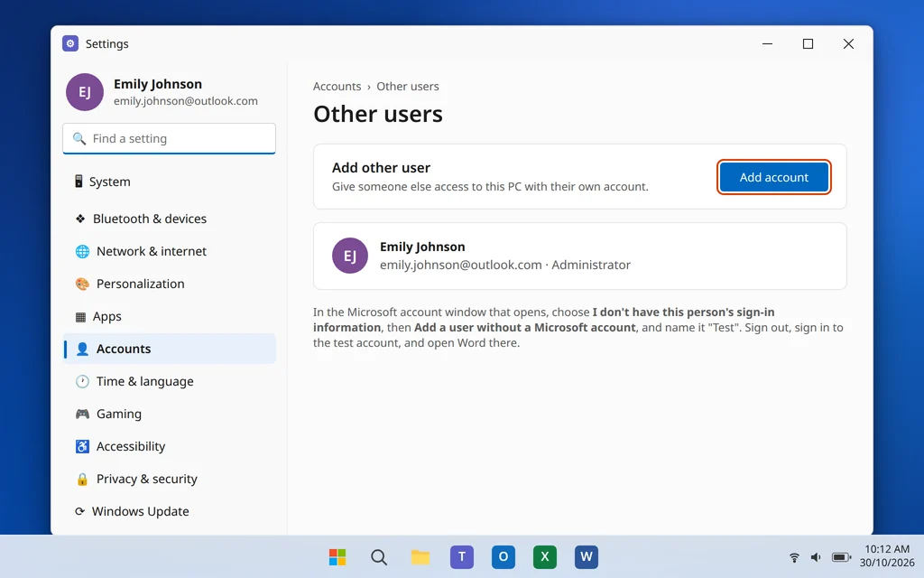
Task: Open Outlook from the taskbar
Action: (x=504, y=556)
